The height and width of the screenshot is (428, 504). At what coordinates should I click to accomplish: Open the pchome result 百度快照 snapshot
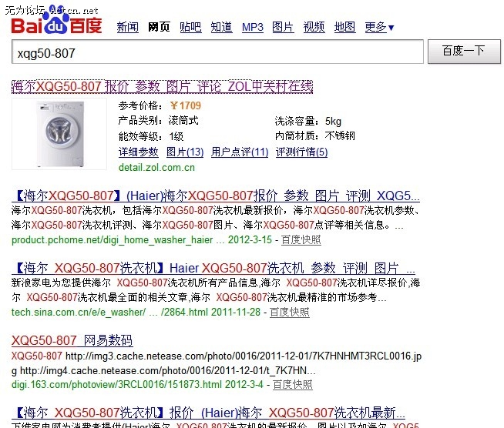click(301, 240)
